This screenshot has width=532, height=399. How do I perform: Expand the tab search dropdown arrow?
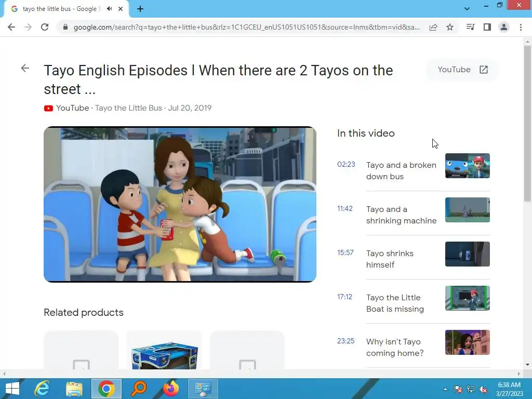467,9
